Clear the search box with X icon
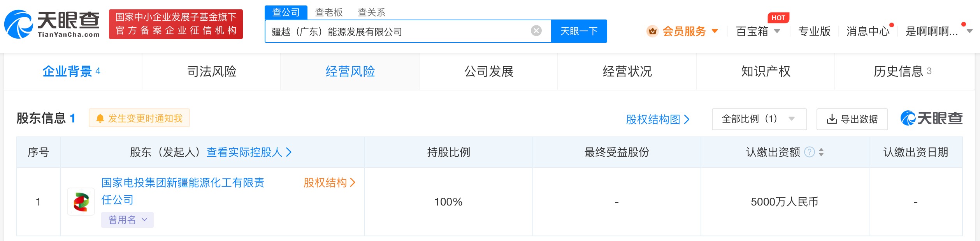 click(x=536, y=31)
